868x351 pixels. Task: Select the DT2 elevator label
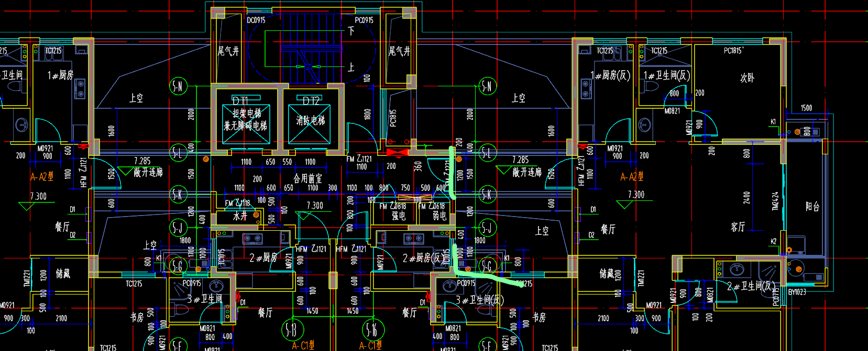point(311,100)
